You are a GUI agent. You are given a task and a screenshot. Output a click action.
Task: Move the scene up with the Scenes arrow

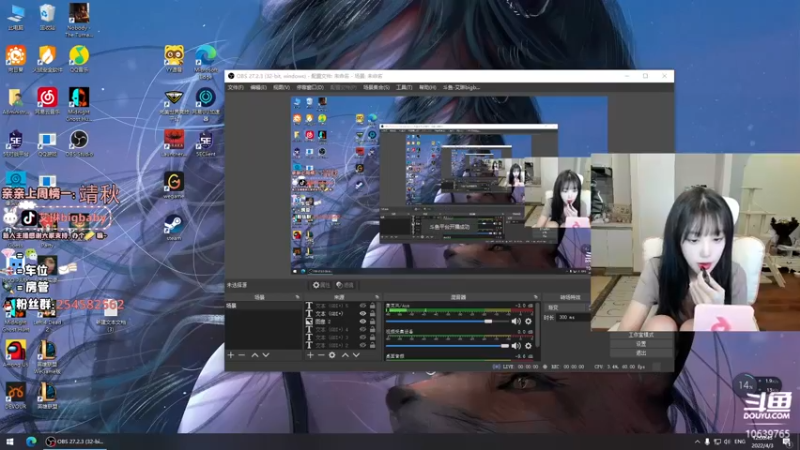[255, 355]
